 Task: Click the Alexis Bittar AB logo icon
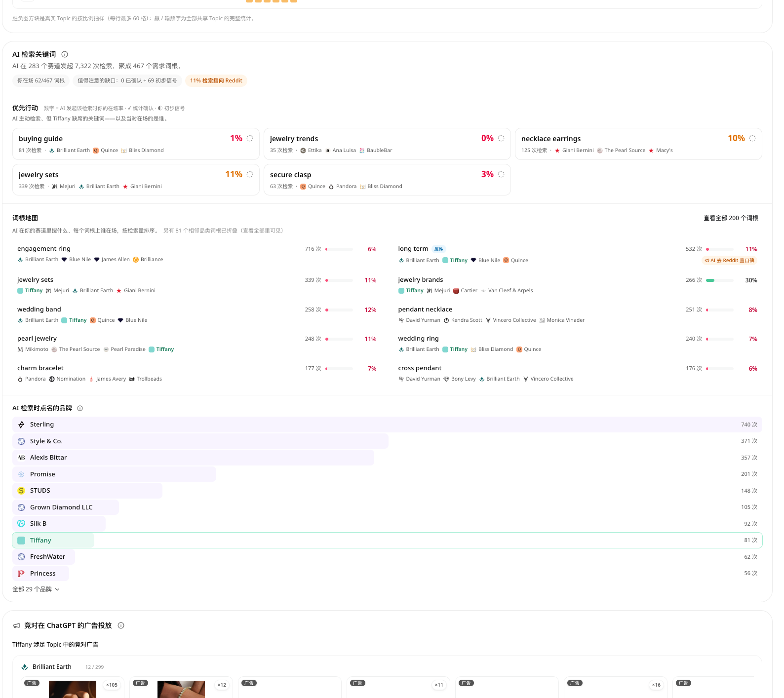(x=21, y=458)
